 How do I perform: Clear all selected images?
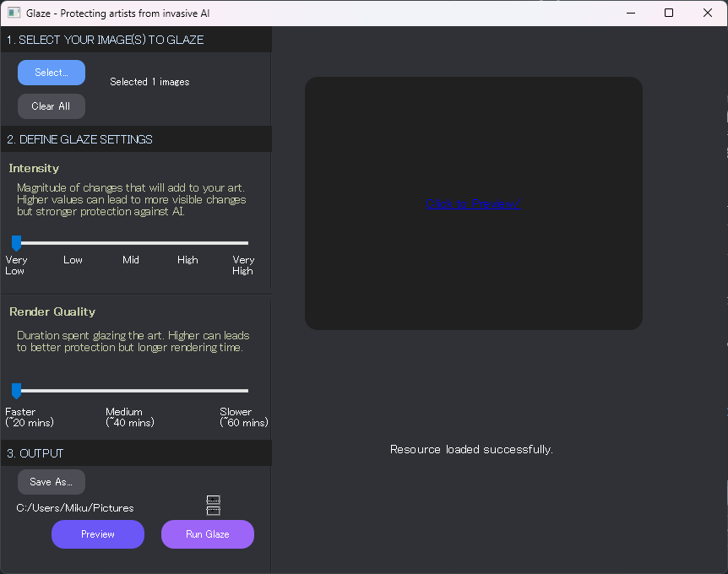(x=52, y=106)
